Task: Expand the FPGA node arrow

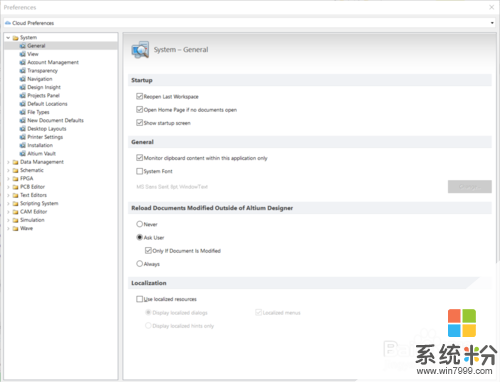Action: 8,179
